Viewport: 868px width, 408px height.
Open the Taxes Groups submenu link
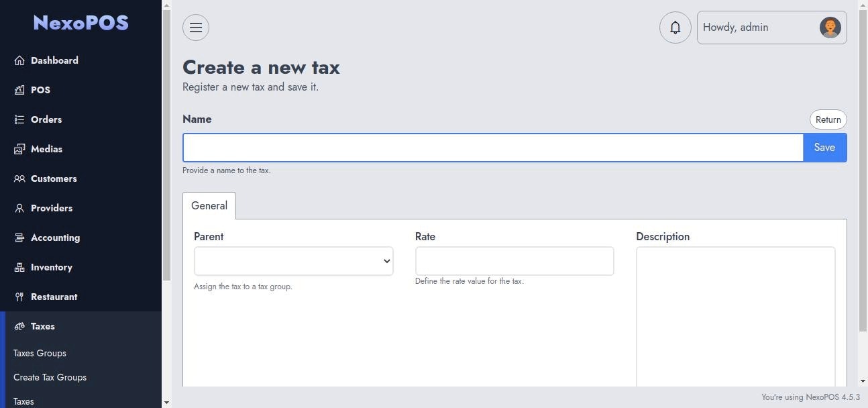tap(40, 353)
